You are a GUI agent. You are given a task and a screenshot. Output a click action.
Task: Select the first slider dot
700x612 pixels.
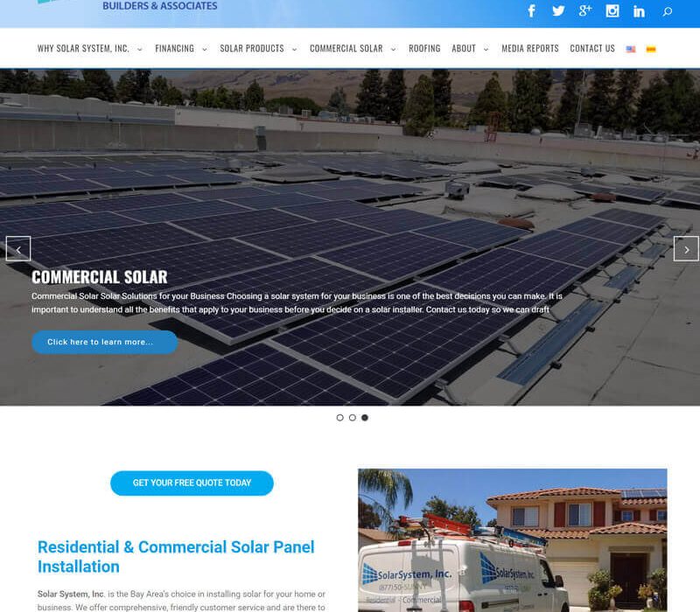coord(340,418)
